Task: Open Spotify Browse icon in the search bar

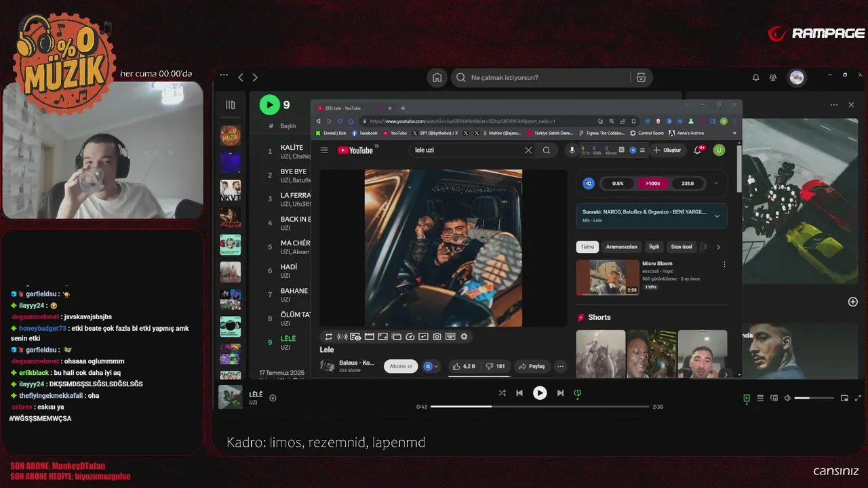Action: [x=641, y=77]
